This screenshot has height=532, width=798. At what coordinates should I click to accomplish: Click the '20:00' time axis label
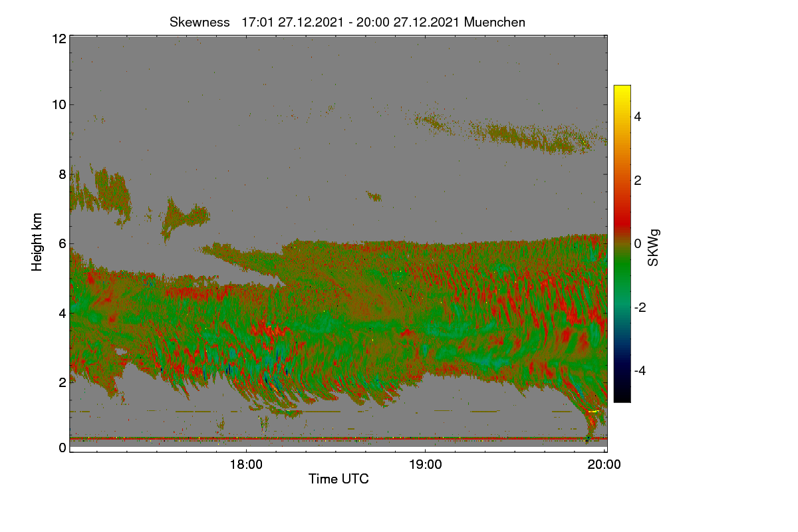coord(604,465)
